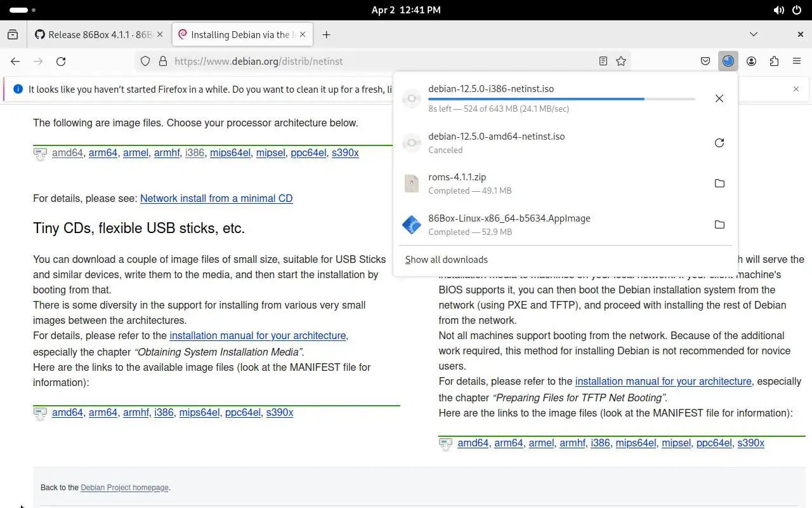Open the Firefox hamburger menu
The image size is (812, 508).
[x=797, y=62]
